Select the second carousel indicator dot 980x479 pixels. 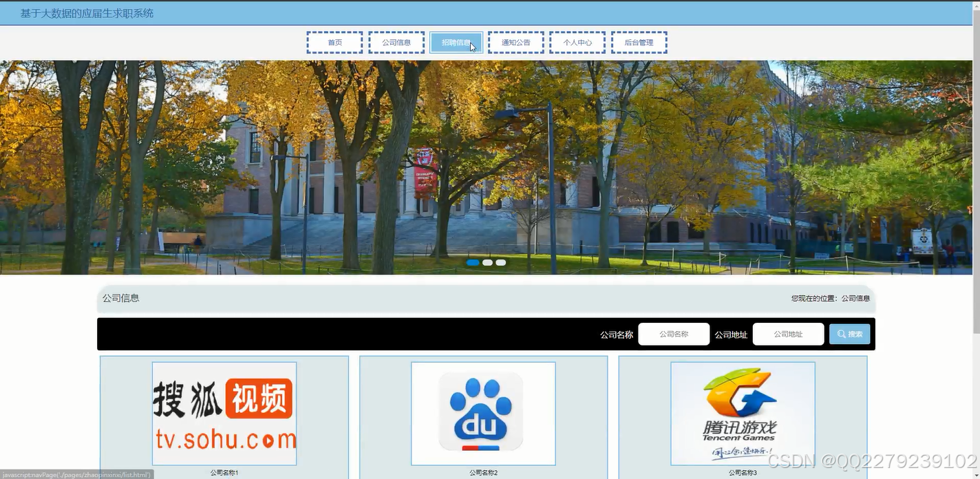487,262
